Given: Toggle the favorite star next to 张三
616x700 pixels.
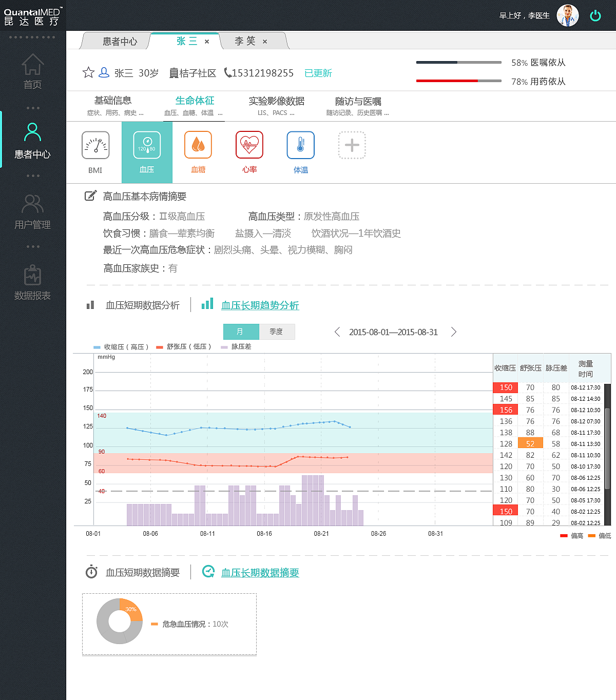Looking at the screenshot, I should [88, 72].
